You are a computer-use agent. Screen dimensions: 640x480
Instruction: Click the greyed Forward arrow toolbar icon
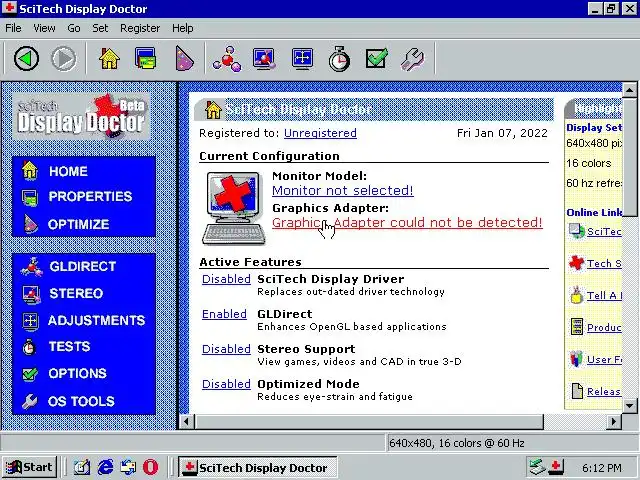coord(64,59)
